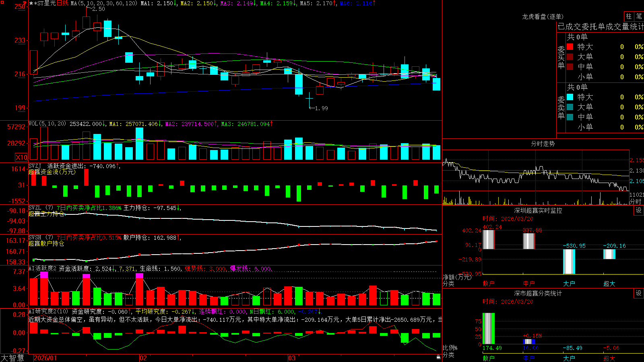This screenshot has width=644, height=362.
Task: Click the 小单 row under 委卖单
Action: coord(605,127)
